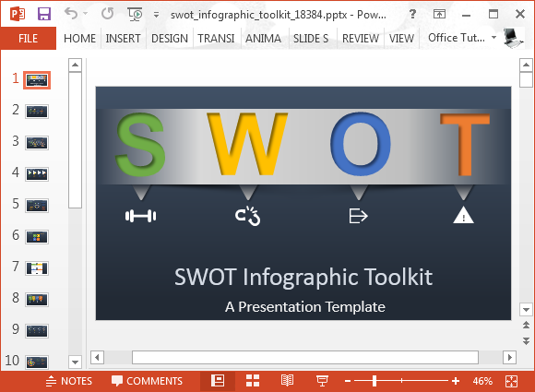
Task: Click the A Presentation Template subtitle
Action: 305,307
